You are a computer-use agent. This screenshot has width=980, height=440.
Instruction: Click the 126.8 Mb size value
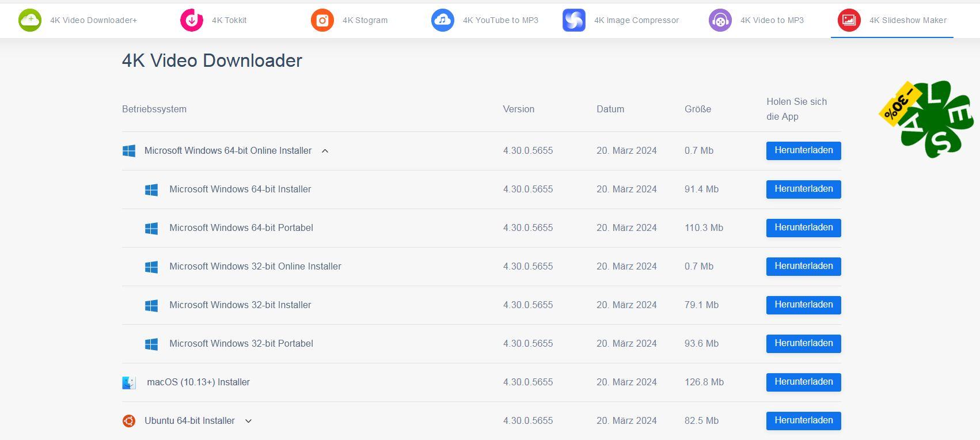click(704, 382)
